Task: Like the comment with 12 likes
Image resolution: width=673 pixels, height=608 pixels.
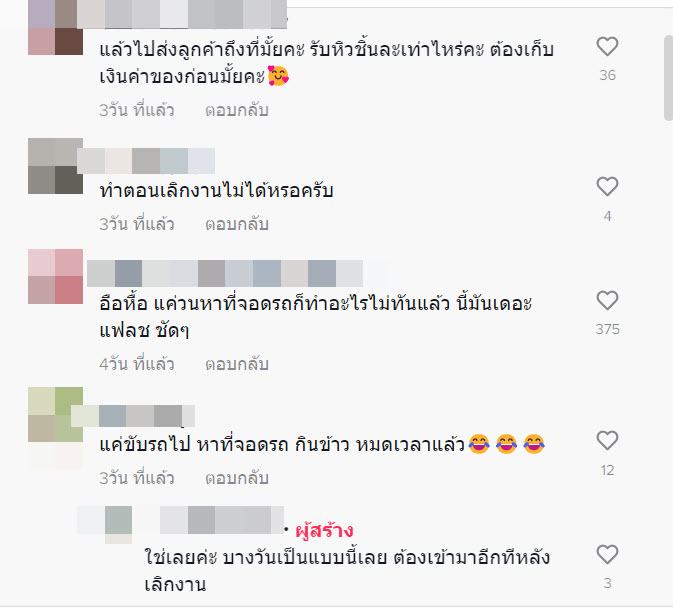Action: click(607, 441)
